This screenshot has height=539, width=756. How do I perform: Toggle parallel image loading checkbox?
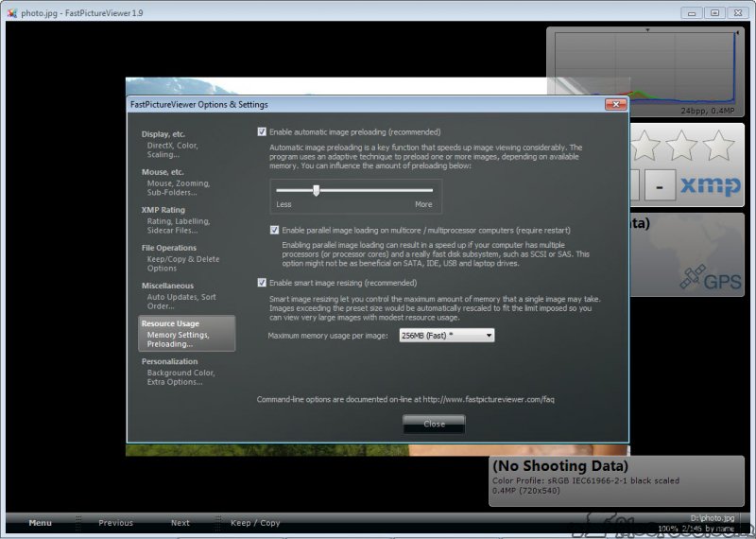pyautogui.click(x=274, y=230)
